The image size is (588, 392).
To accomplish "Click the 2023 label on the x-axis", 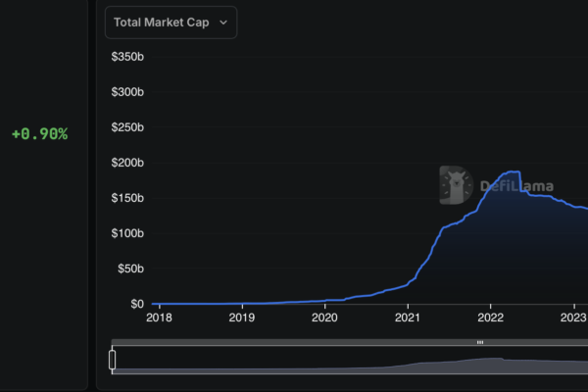I will point(573,318).
